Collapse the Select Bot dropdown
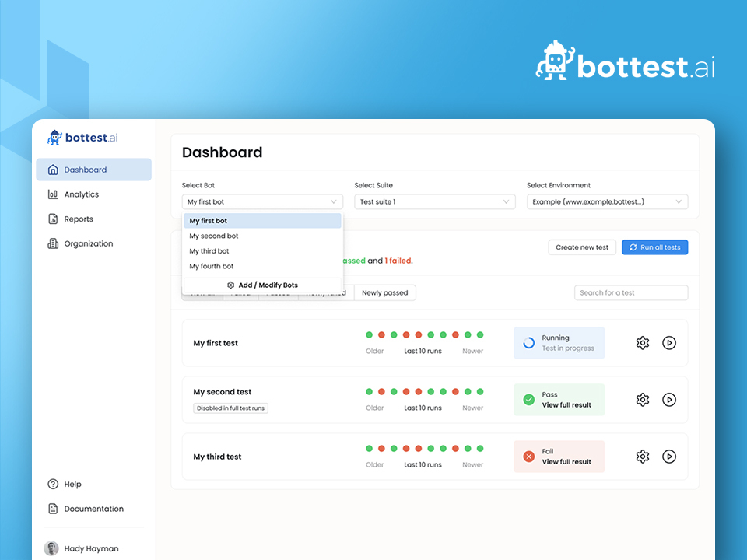The width and height of the screenshot is (747, 560). click(261, 202)
